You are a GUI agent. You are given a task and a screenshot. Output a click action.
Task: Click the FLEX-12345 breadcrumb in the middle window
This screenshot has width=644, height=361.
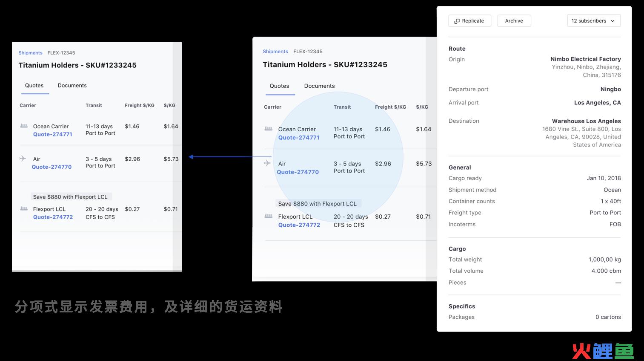point(308,52)
